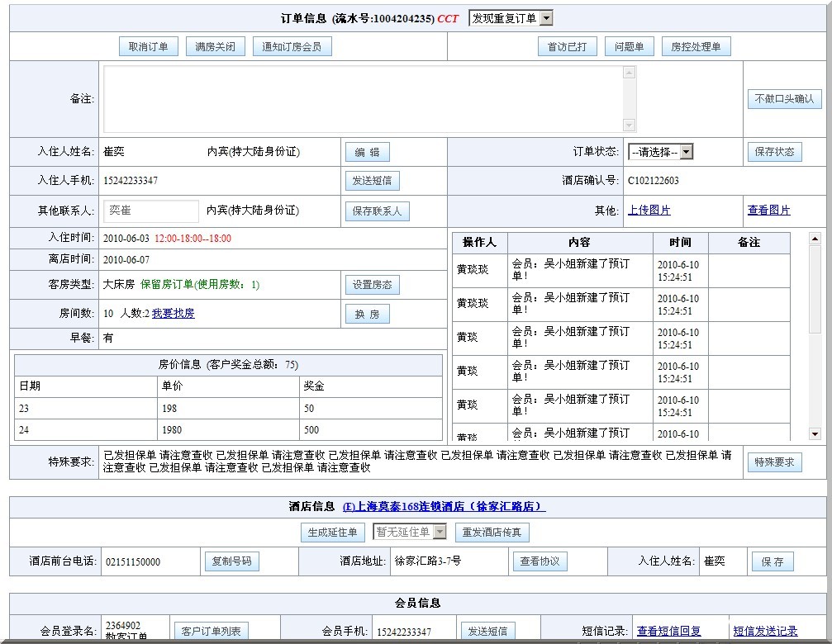832x644 pixels.
Task: Click the red CCT label in header
Action: (x=448, y=18)
